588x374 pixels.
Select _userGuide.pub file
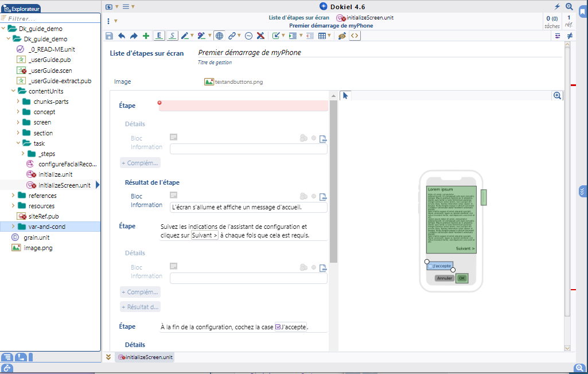[x=49, y=60]
